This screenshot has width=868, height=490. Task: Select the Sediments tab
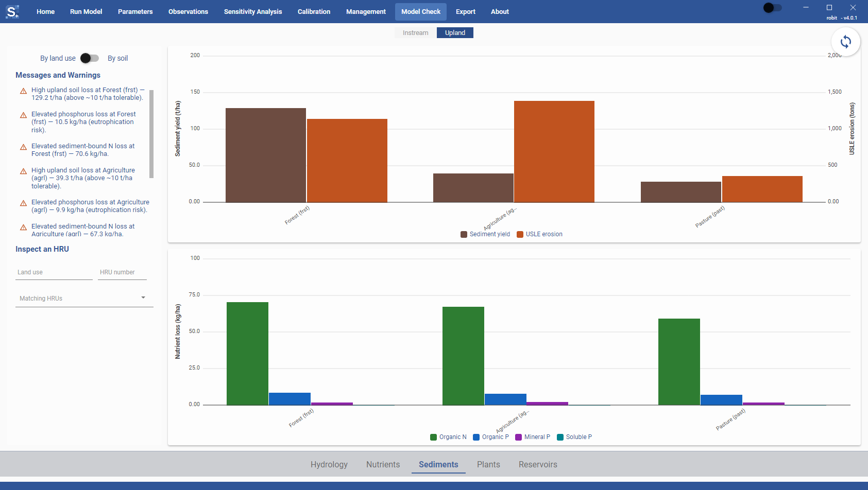point(438,464)
